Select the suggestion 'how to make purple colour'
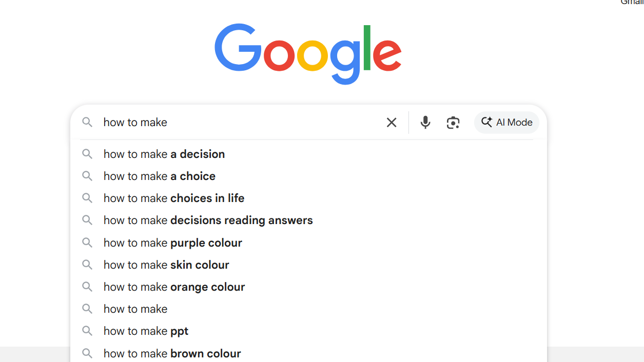644x362 pixels. (172, 242)
